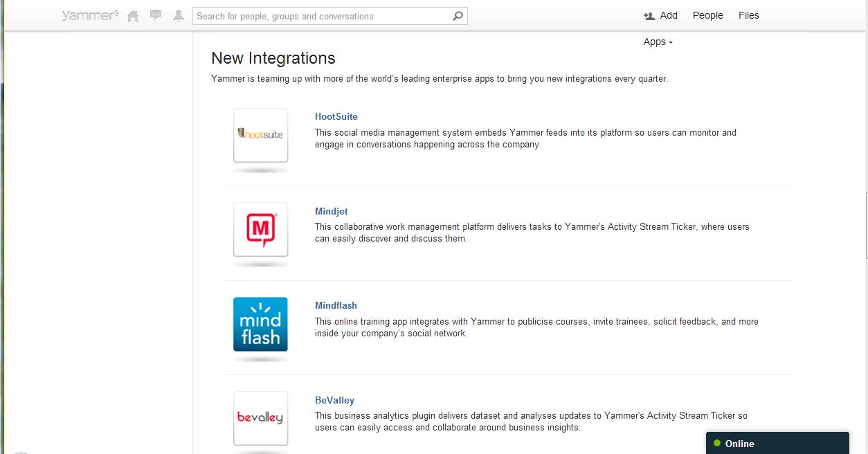This screenshot has width=868, height=454.
Task: Open the inbox messages icon
Action: 156,16
